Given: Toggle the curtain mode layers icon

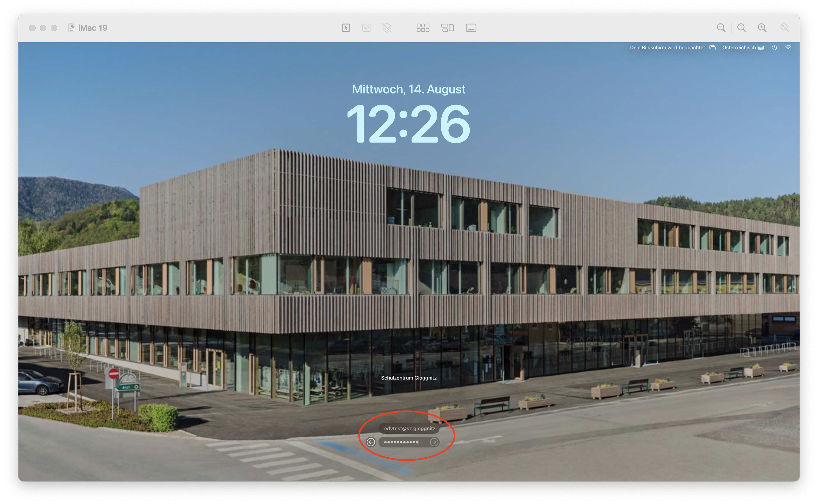Looking at the screenshot, I should pyautogui.click(x=387, y=28).
